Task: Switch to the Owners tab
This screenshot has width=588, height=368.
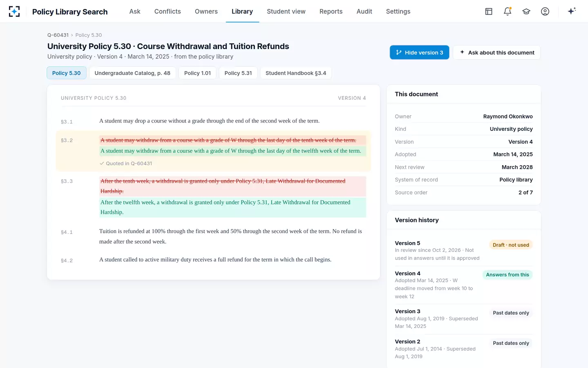Action: click(x=206, y=11)
